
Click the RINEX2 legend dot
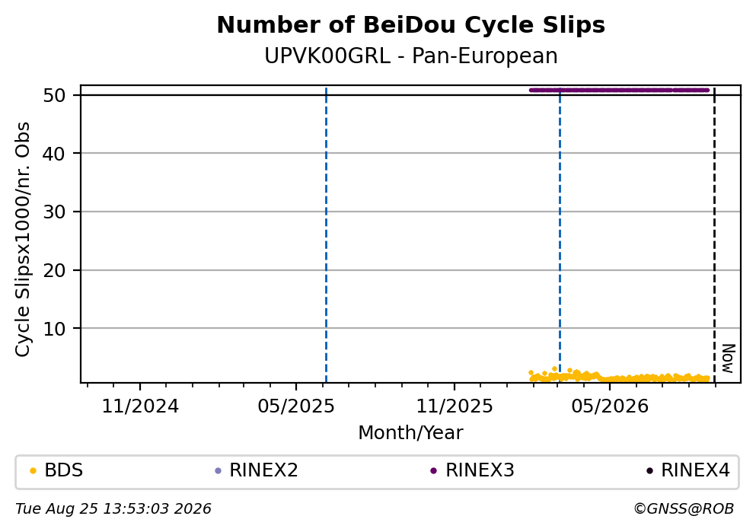pyautogui.click(x=218, y=471)
